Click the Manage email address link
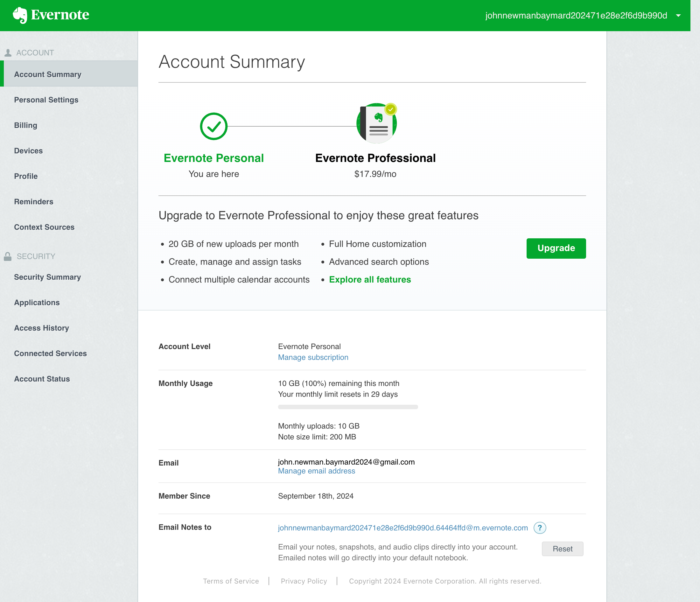The image size is (700, 602). (x=316, y=471)
